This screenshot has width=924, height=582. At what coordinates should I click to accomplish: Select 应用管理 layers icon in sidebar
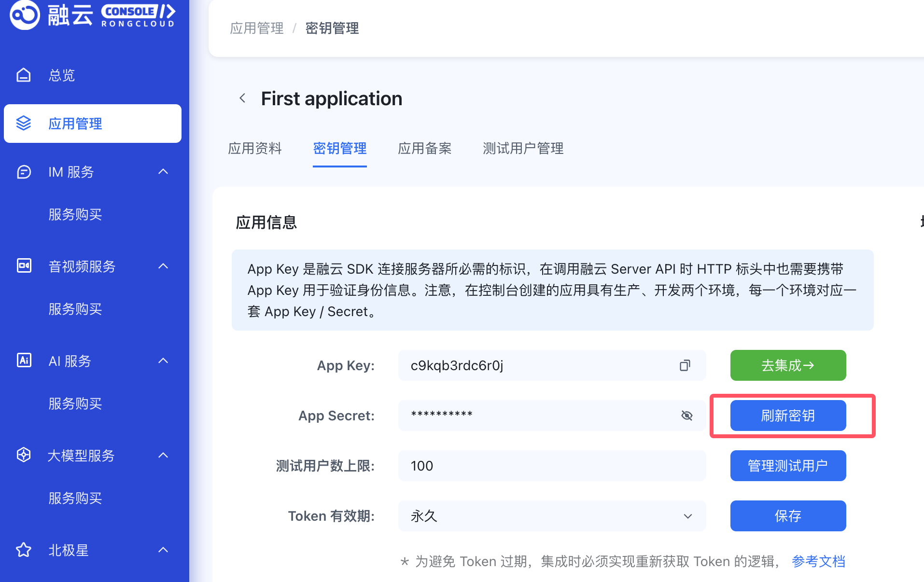[x=24, y=124]
